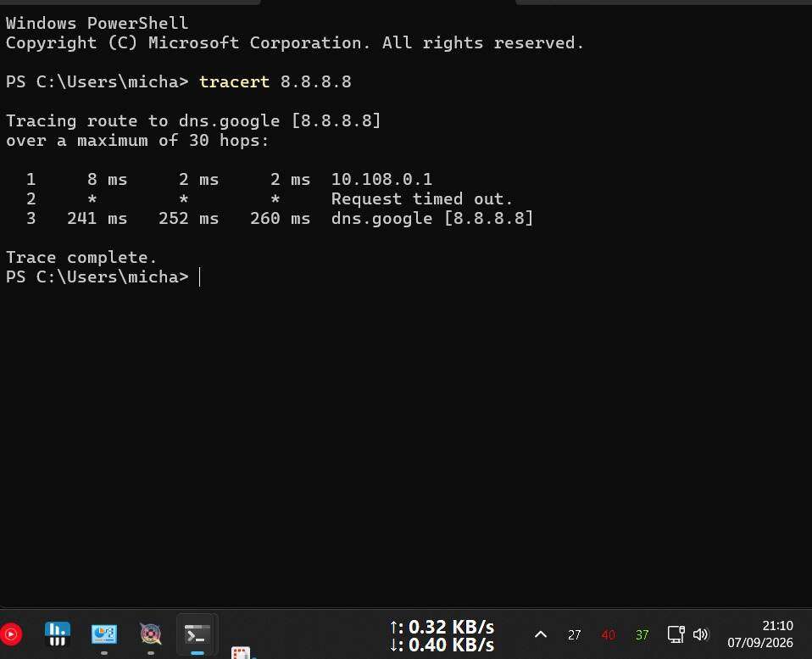The image size is (812, 659).
Task: Open the YouTube Music taskbar icon
Action: click(10, 634)
